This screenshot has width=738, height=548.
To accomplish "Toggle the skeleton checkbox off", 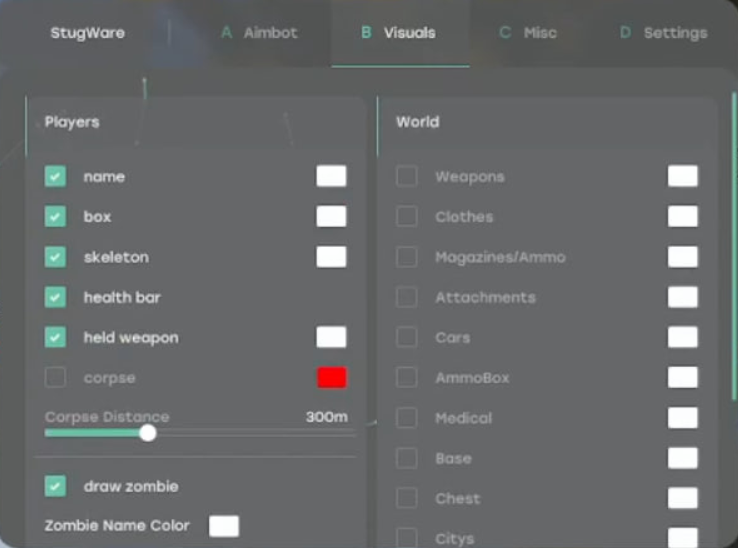I will (x=56, y=257).
